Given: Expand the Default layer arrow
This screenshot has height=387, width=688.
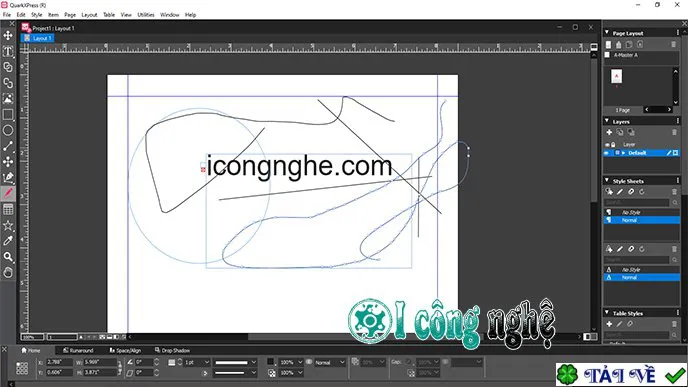Looking at the screenshot, I should coord(624,153).
